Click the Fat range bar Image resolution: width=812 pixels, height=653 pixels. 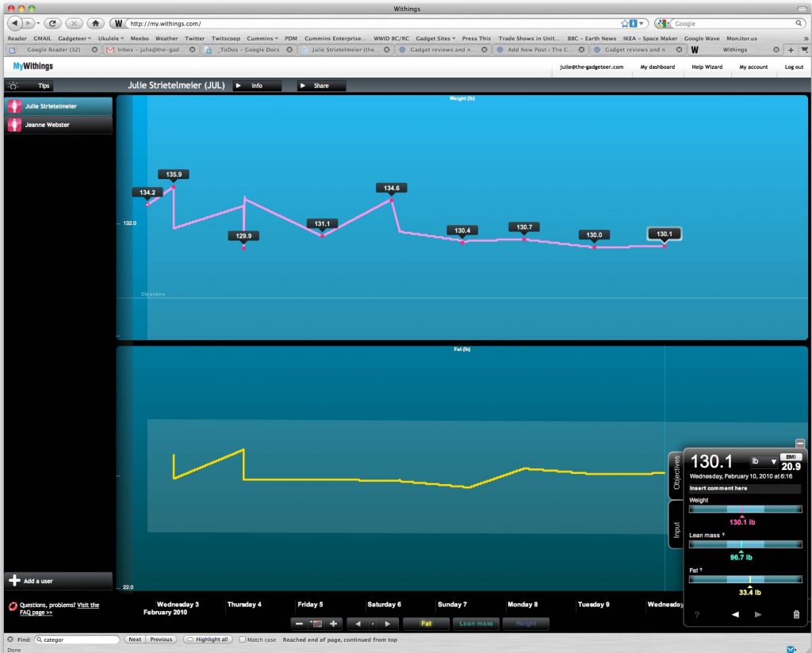coord(745,579)
